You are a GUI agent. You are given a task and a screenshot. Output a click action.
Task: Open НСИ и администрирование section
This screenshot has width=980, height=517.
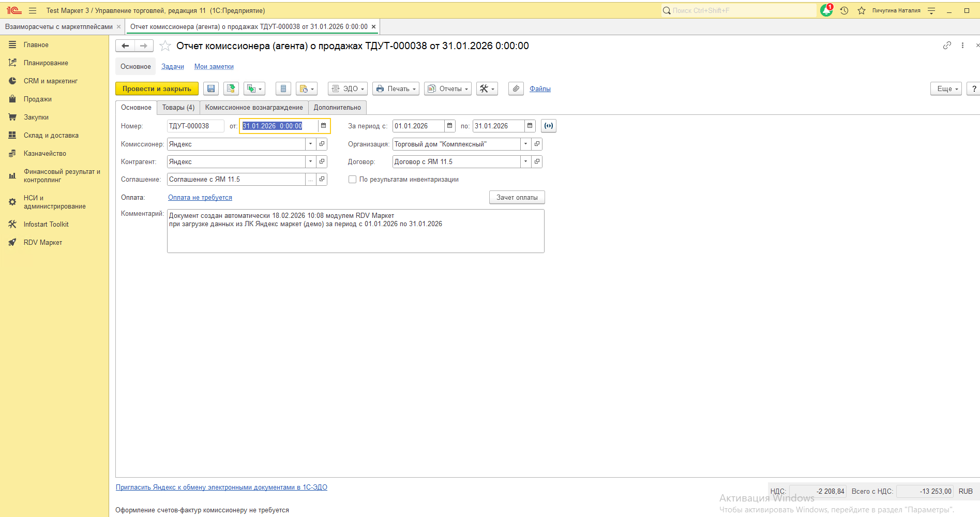pos(54,202)
